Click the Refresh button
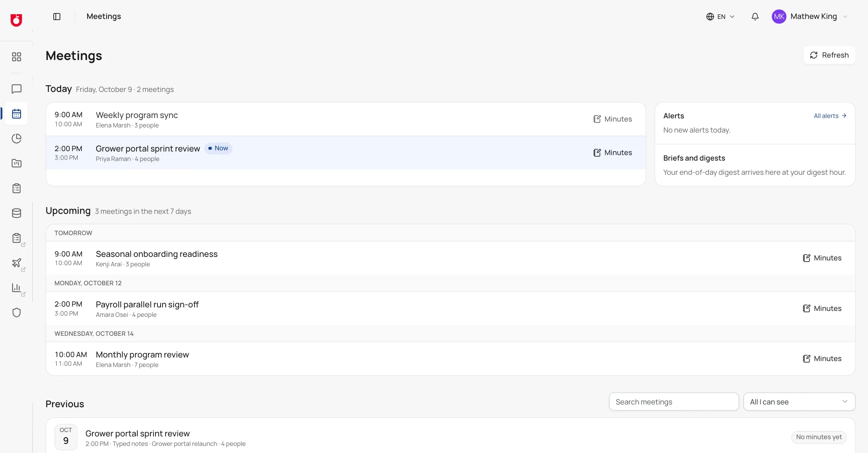 click(829, 55)
